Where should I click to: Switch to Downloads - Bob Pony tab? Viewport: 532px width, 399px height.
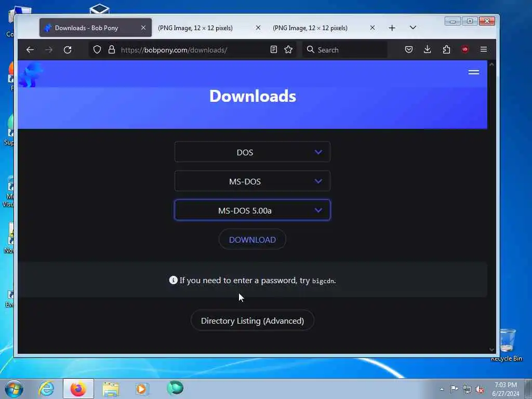tap(96, 28)
